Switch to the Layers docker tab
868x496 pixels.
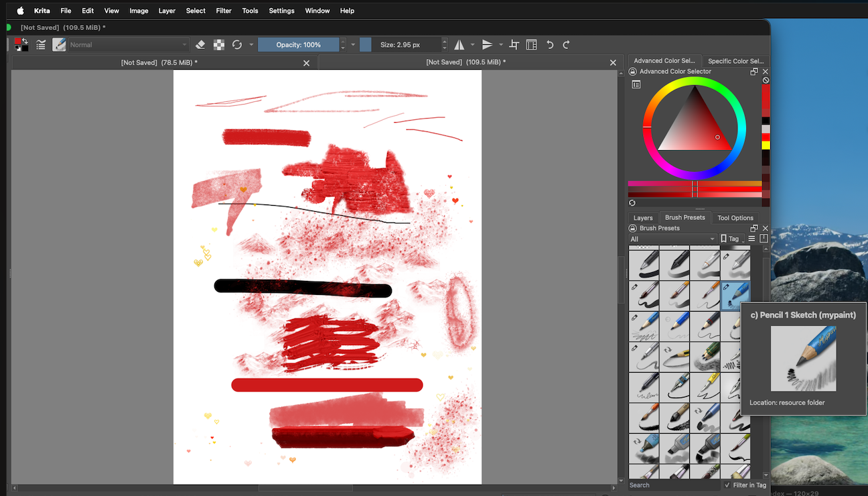click(x=643, y=218)
